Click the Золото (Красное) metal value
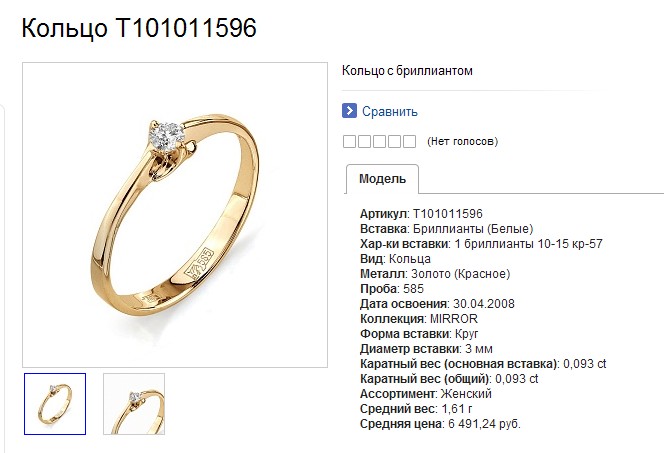 pos(460,274)
